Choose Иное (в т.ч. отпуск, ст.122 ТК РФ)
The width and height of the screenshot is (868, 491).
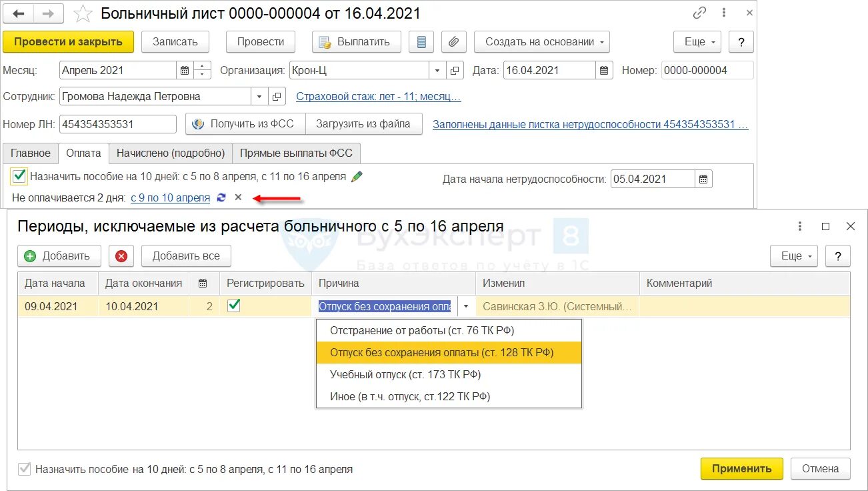449,396
